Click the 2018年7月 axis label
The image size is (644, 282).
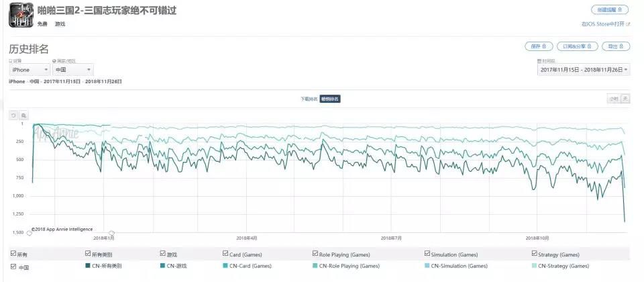pyautogui.click(x=391, y=238)
